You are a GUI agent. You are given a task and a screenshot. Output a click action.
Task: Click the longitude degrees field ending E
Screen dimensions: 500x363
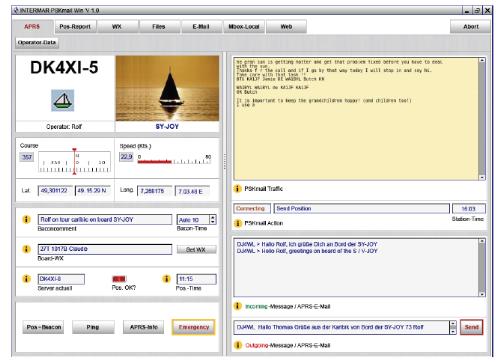(192, 191)
